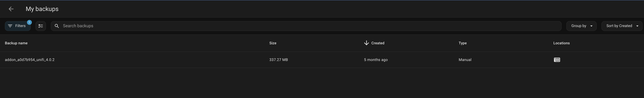This screenshot has width=644, height=98.
Task: Click the storage location icon in backup row
Action: point(557,60)
